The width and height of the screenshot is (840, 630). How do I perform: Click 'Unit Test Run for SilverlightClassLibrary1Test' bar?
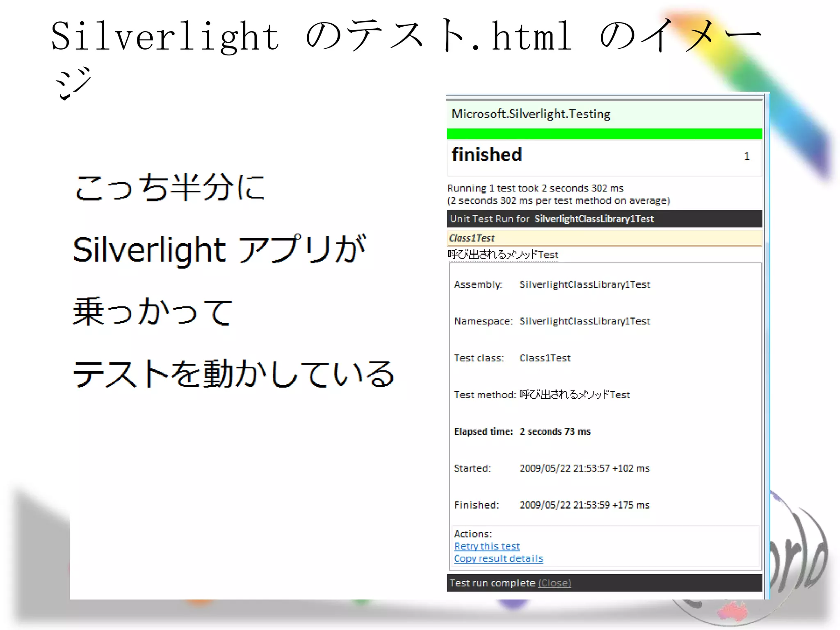click(x=605, y=219)
